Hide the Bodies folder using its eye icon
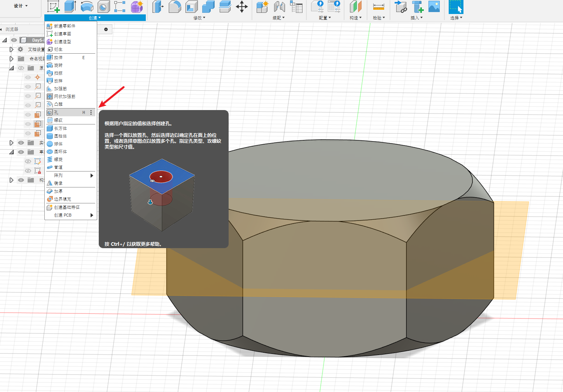The width and height of the screenshot is (563, 392). pos(21,143)
